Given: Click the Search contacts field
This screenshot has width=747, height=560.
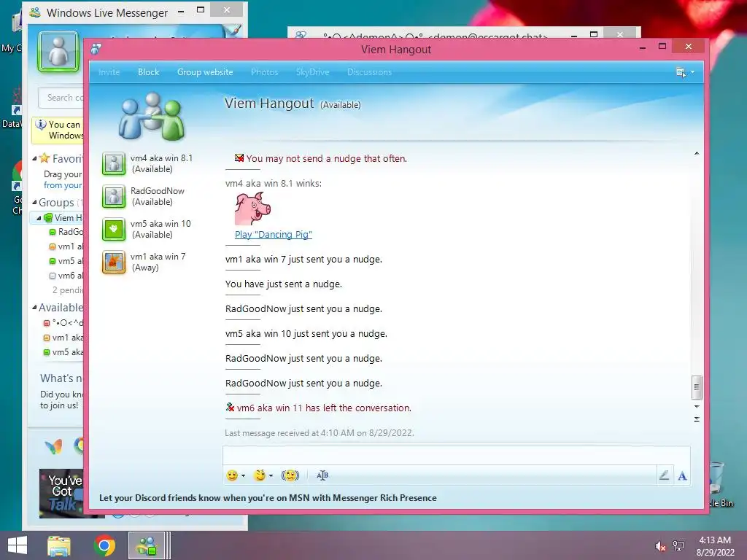Looking at the screenshot, I should 61,98.
